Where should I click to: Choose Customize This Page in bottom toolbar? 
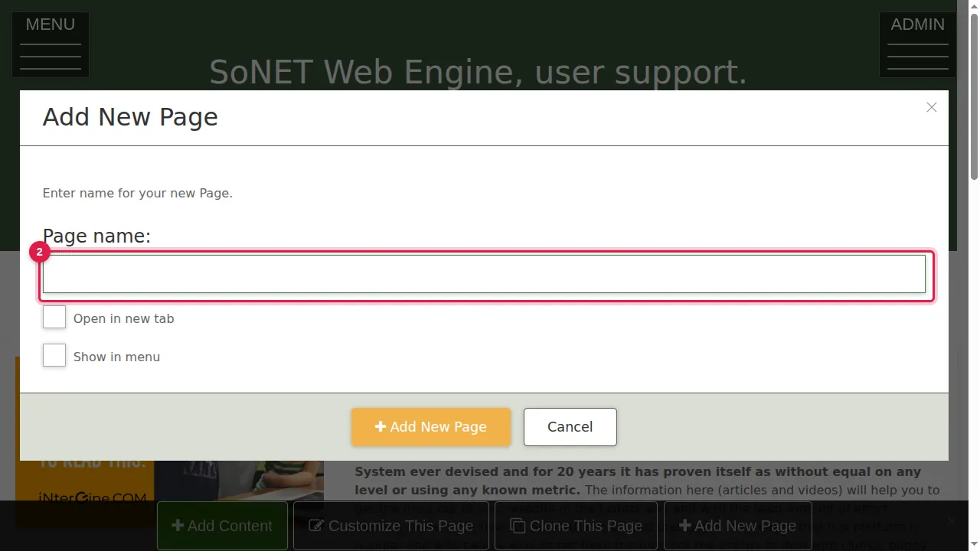pyautogui.click(x=391, y=526)
